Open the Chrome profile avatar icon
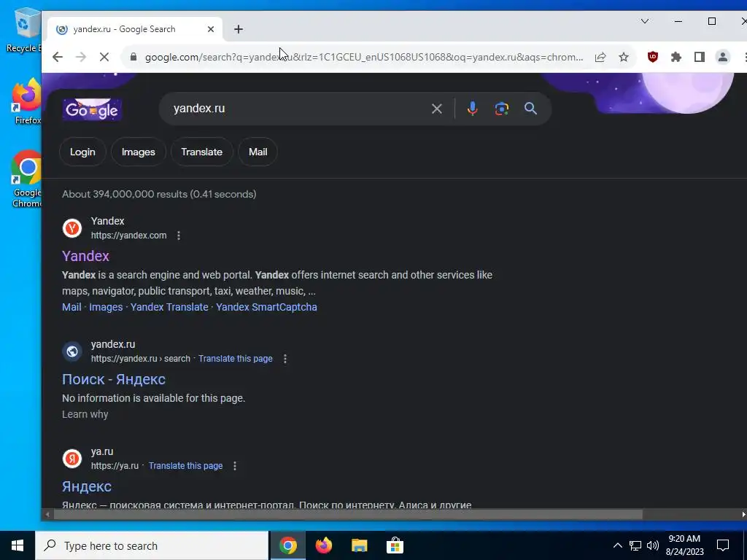Viewport: 747px width, 560px height. click(723, 57)
